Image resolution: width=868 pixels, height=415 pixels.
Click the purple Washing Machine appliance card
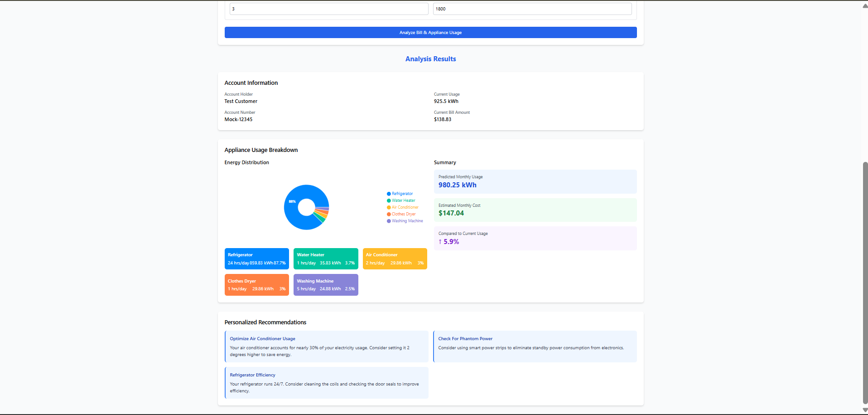coord(326,284)
